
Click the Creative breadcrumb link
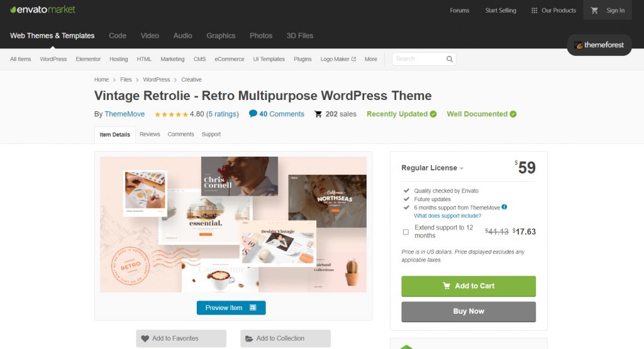[191, 80]
